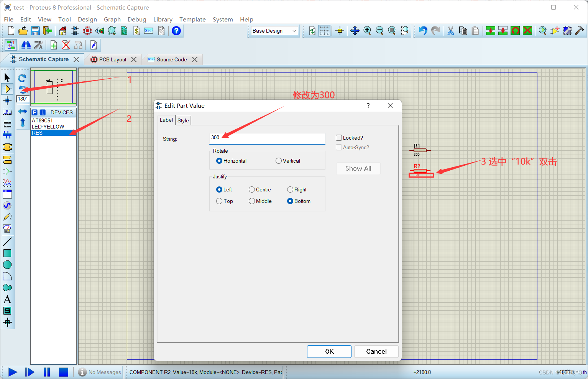Screen dimensions: 588x379
Task: Click the L library manager button
Action: coord(43,112)
